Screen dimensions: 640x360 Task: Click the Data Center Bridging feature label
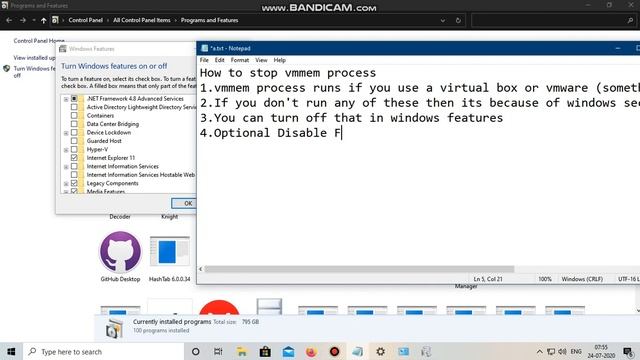point(113,124)
